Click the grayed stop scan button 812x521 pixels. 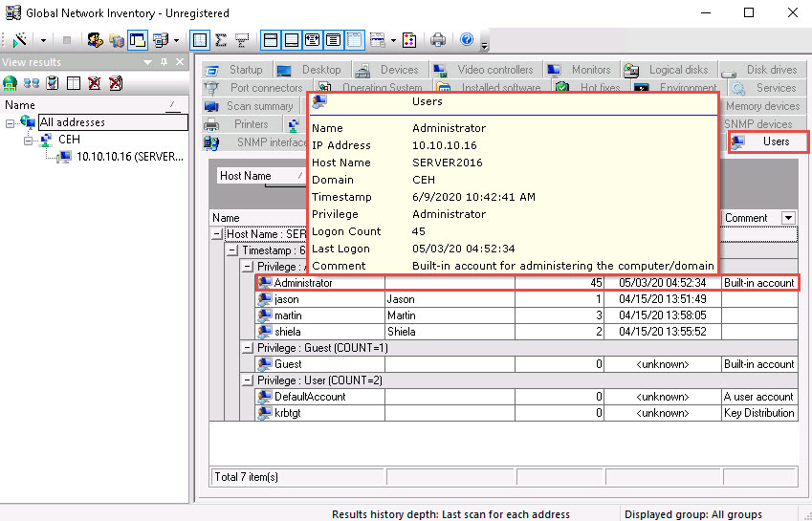(66, 40)
